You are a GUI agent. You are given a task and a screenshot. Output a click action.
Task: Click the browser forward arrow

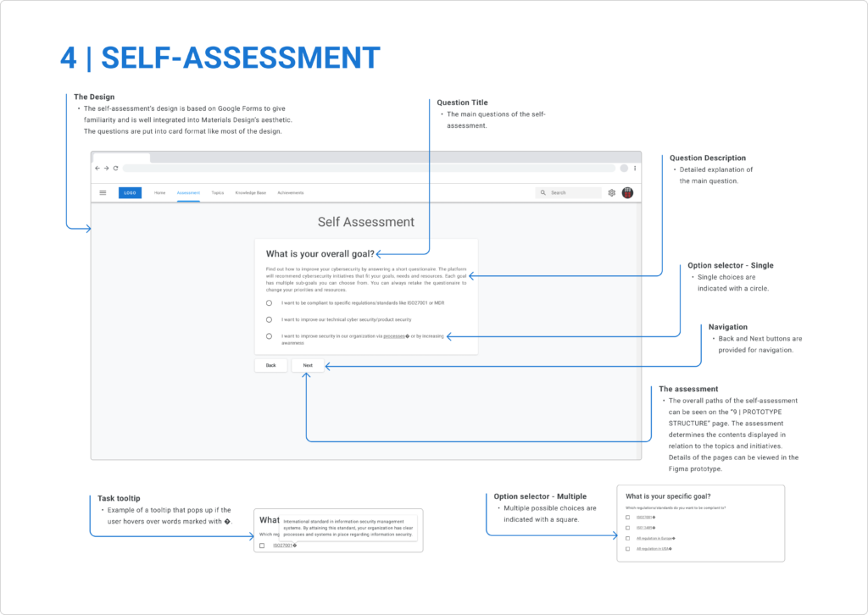coord(106,169)
